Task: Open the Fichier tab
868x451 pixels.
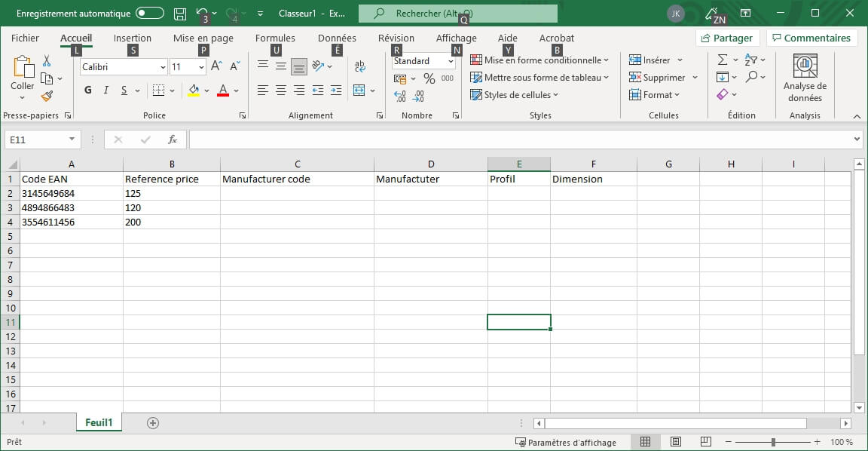Action: coord(25,38)
